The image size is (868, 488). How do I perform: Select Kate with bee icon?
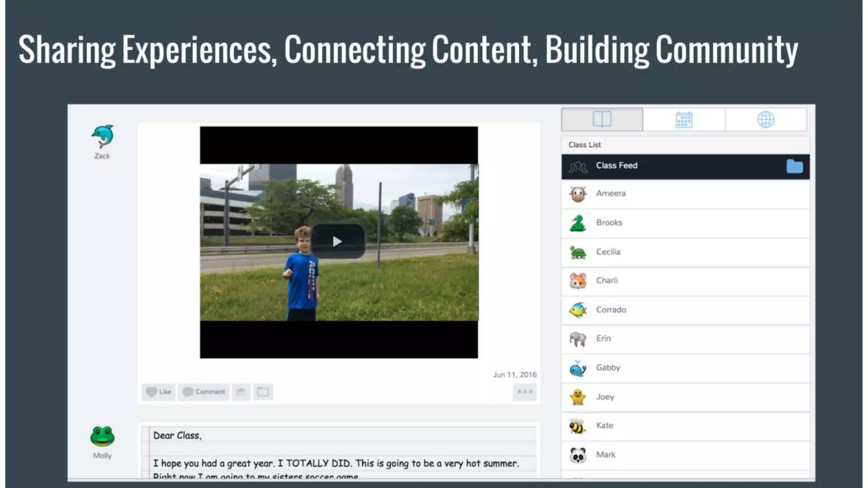604,426
